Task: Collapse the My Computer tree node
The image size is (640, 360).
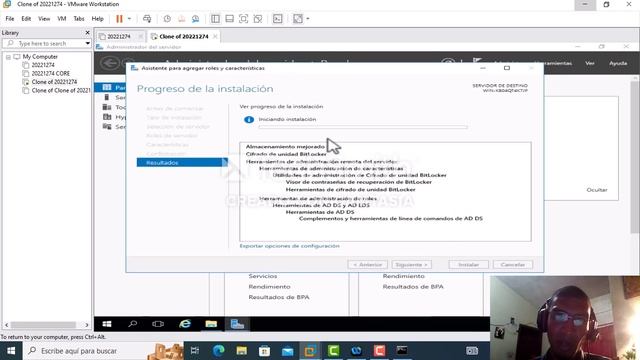Action: [8, 57]
